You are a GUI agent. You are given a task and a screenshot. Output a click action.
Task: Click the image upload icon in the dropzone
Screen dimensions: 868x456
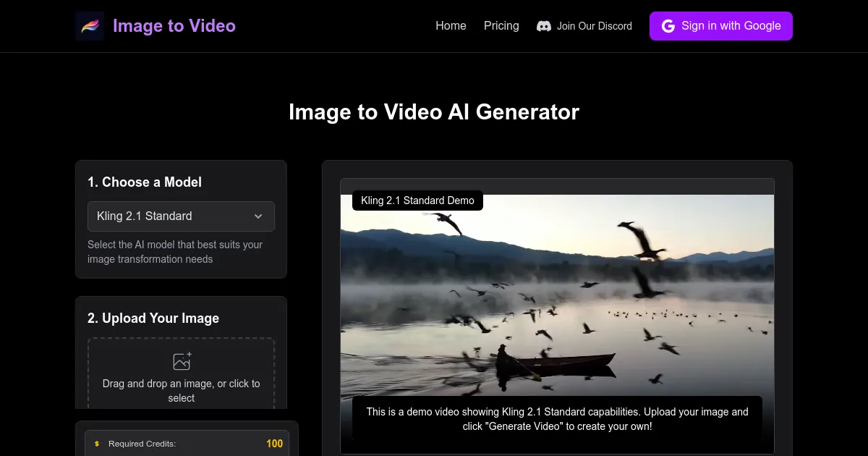181,360
